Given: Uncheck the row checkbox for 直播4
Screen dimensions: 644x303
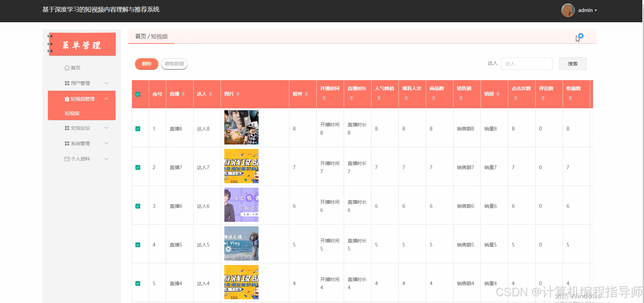Looking at the screenshot, I should (138, 283).
